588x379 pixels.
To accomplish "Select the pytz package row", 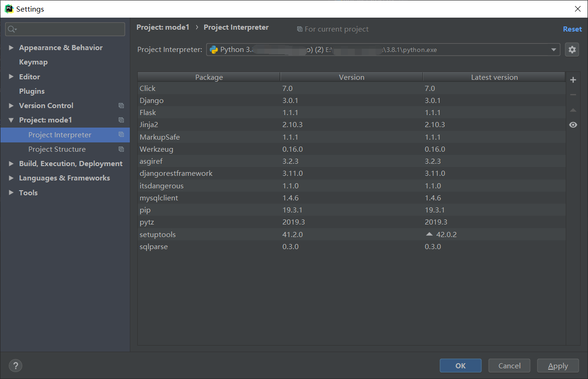I will pyautogui.click(x=352, y=222).
